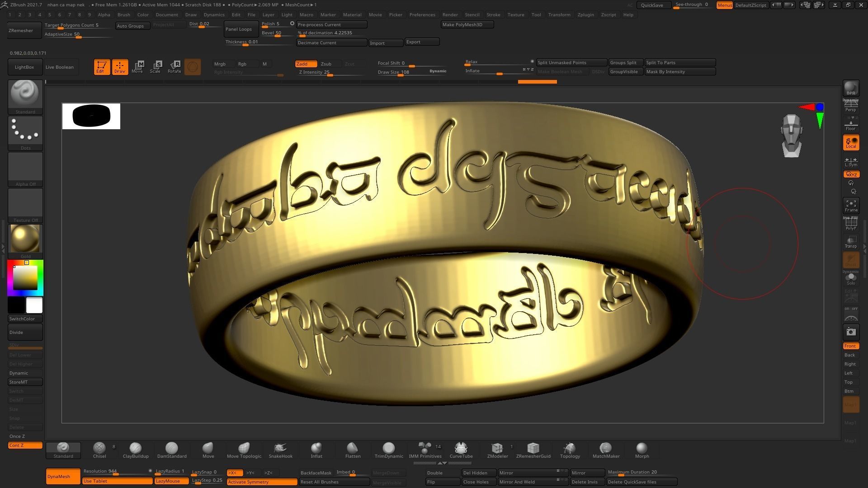Toggle DynaMesh on the model
The height and width of the screenshot is (488, 868).
(x=63, y=476)
